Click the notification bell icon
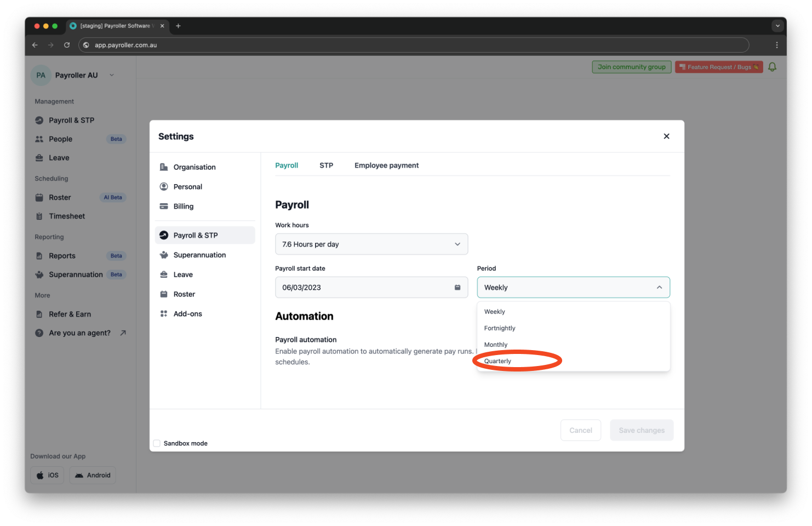 (772, 67)
